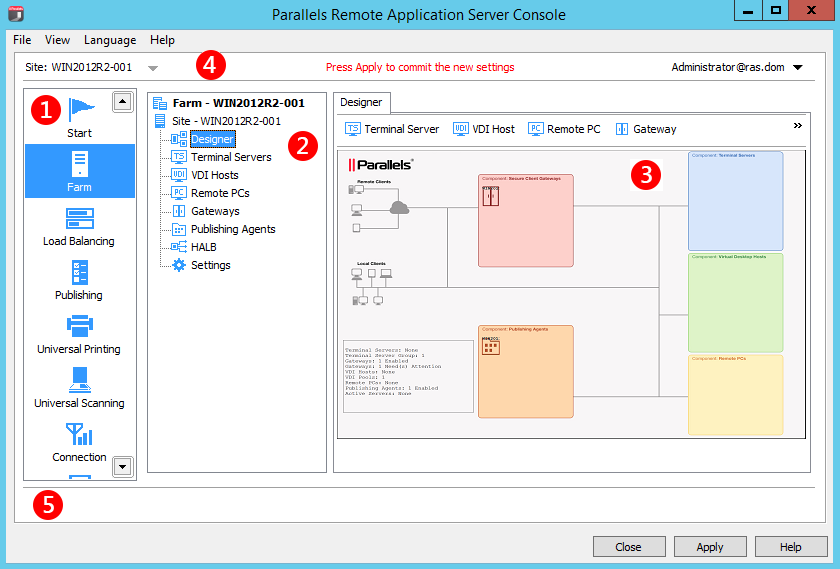The image size is (840, 569).
Task: Select the publishing agent icon in orange box
Action: [x=491, y=347]
